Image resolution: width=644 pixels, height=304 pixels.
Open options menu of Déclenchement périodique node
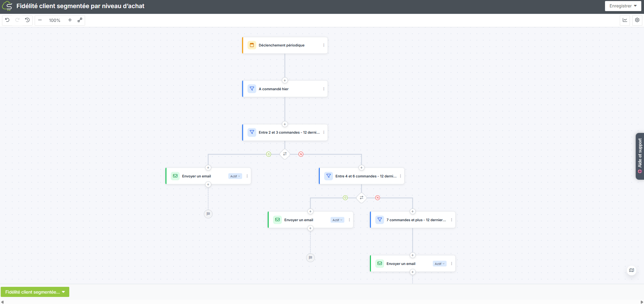click(x=324, y=45)
